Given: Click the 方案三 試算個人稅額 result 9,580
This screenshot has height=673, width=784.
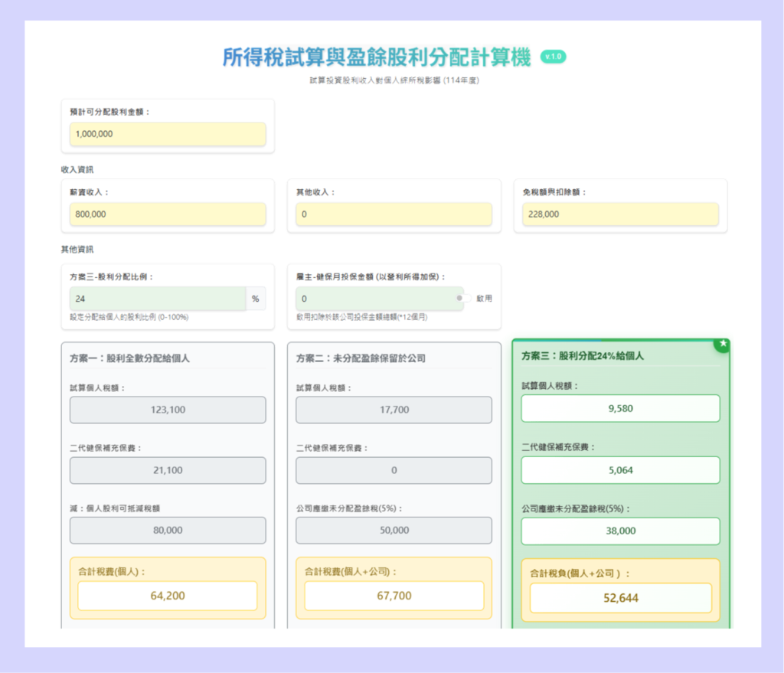Looking at the screenshot, I should [620, 409].
